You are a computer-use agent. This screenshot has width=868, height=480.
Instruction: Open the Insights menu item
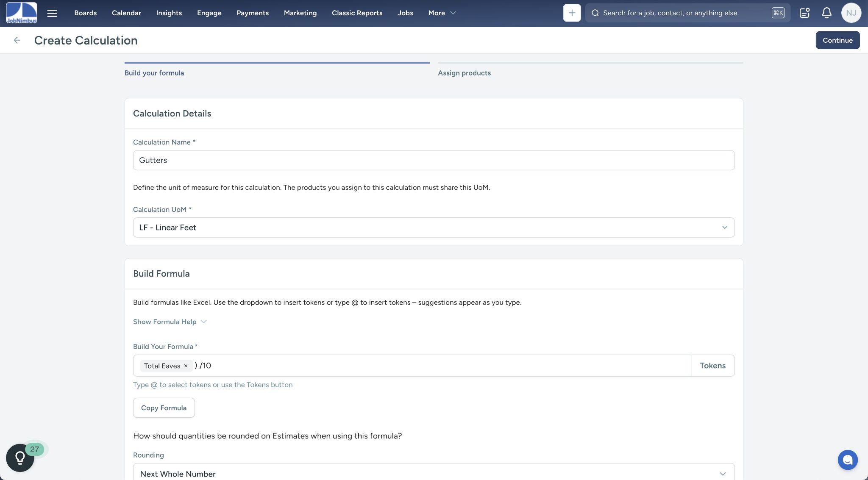coord(169,13)
